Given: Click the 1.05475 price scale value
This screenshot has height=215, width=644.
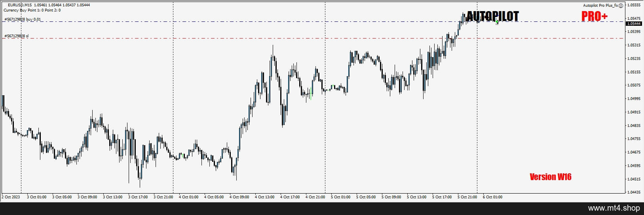Looking at the screenshot, I should click(x=634, y=19).
